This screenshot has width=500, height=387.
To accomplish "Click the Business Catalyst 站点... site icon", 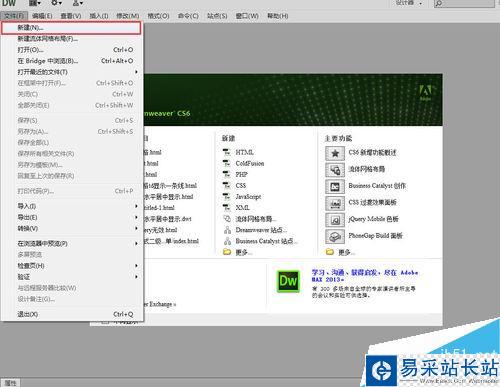I will (227, 241).
